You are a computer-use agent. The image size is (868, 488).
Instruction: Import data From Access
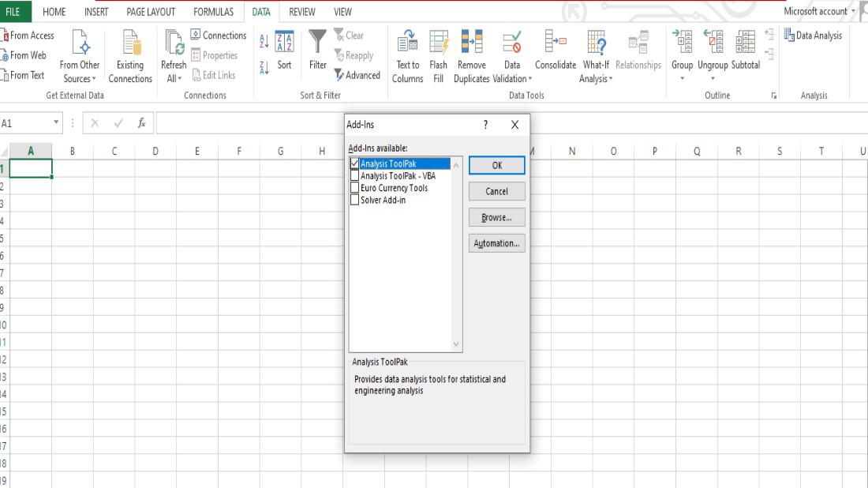[x=28, y=36]
